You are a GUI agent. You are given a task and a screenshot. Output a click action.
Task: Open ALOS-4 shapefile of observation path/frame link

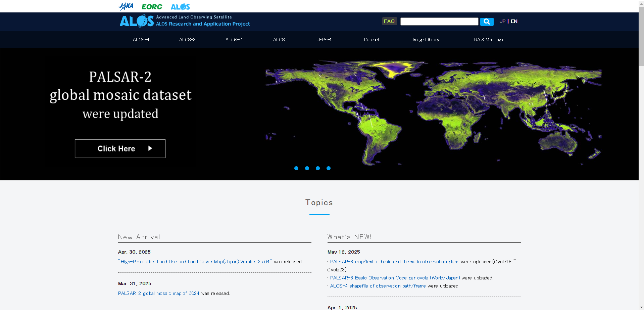(378, 286)
